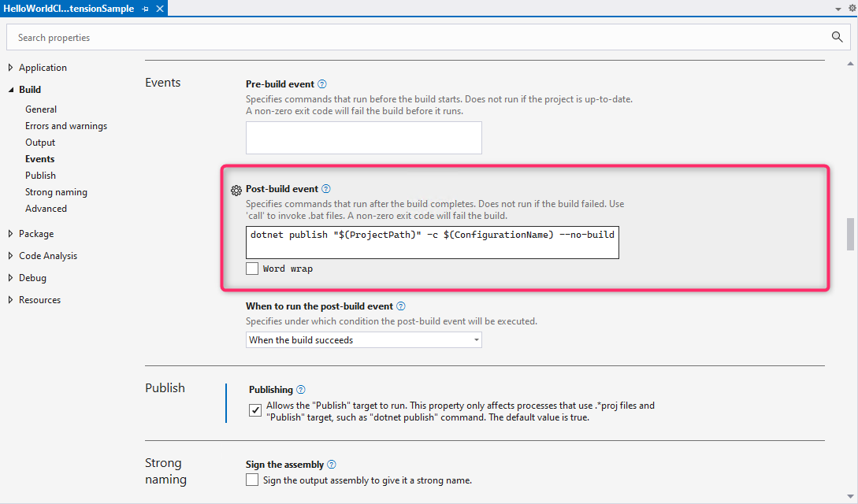Click the Build category label
Screen dimensions: 858x504
point(30,90)
